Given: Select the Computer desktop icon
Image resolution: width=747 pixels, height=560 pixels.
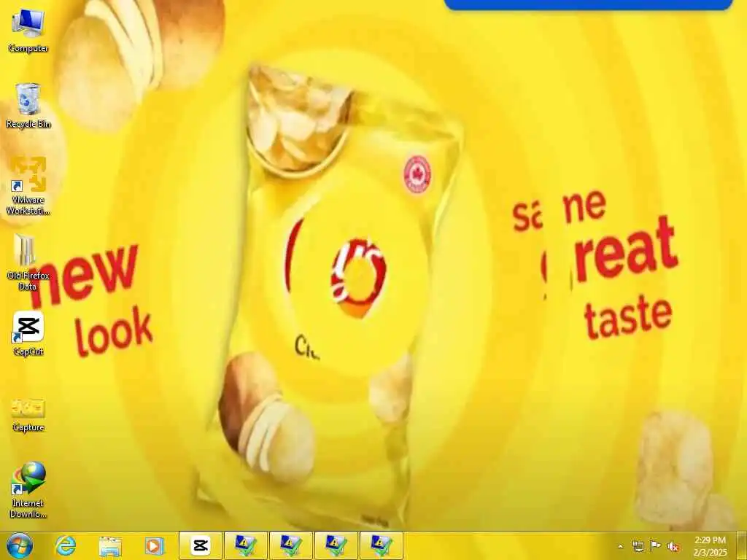Looking at the screenshot, I should point(28,31).
